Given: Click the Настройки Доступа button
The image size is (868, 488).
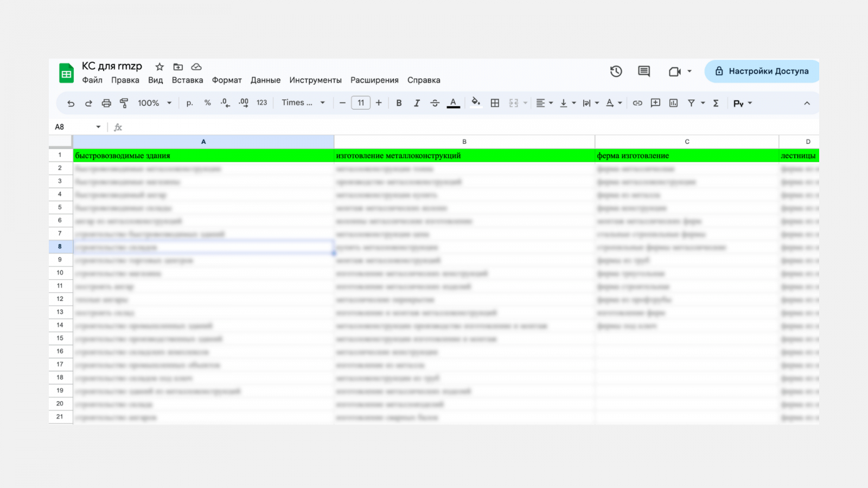Looking at the screenshot, I should [x=762, y=71].
